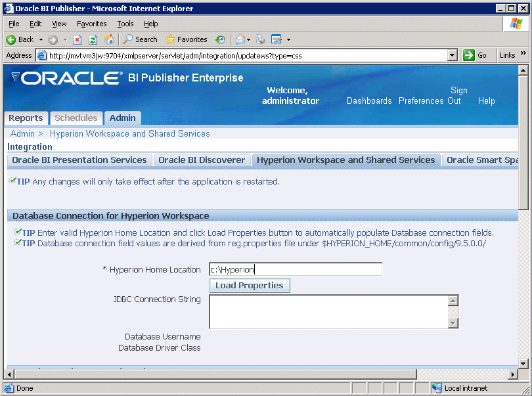Click the Local intranet zone icon

pos(437,388)
